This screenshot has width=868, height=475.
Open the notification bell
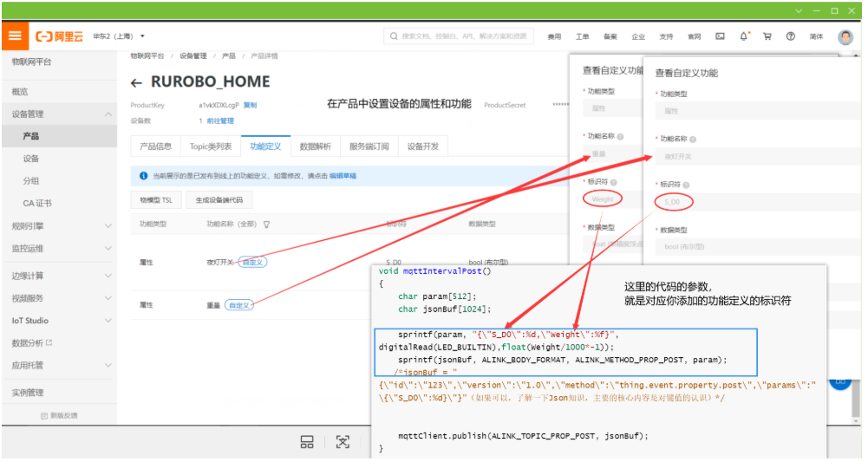click(x=743, y=36)
